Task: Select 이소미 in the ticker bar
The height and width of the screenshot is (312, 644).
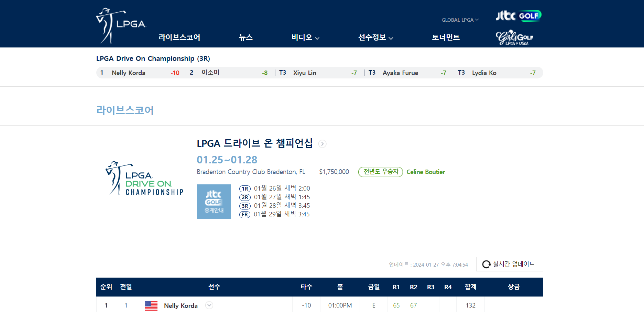Action: [x=210, y=73]
